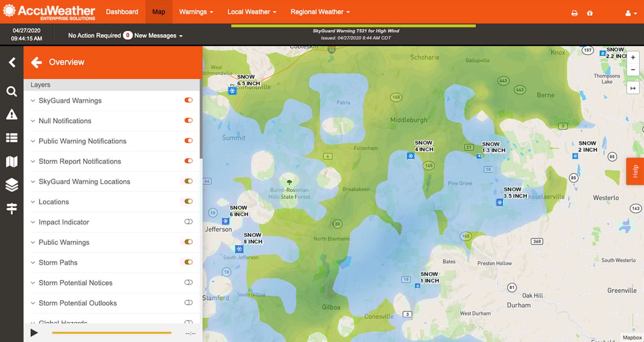
Task: Open the Regional Weather menu
Action: [x=320, y=12]
